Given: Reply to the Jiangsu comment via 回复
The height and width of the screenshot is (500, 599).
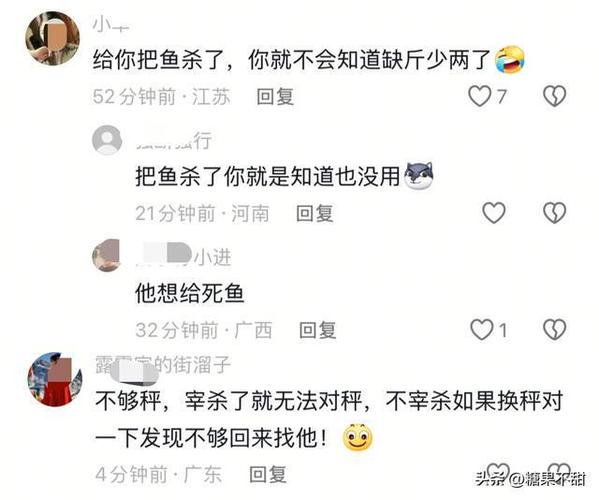Looking at the screenshot, I should [275, 96].
